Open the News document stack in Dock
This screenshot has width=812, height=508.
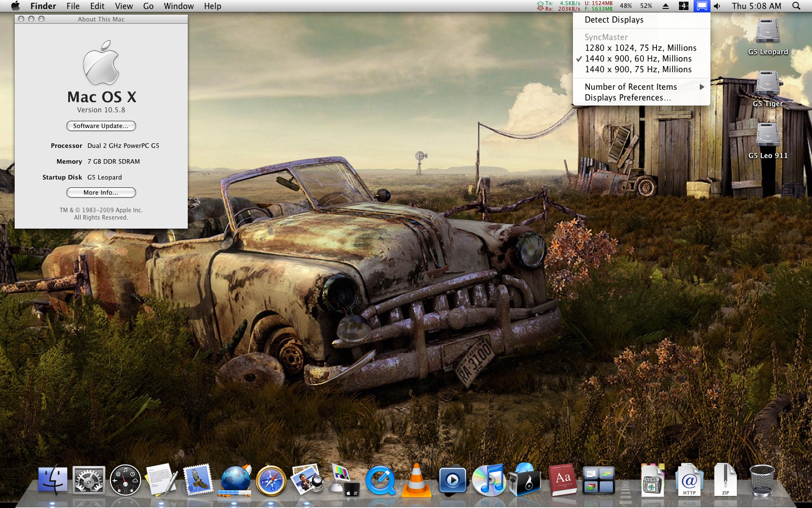pos(653,480)
